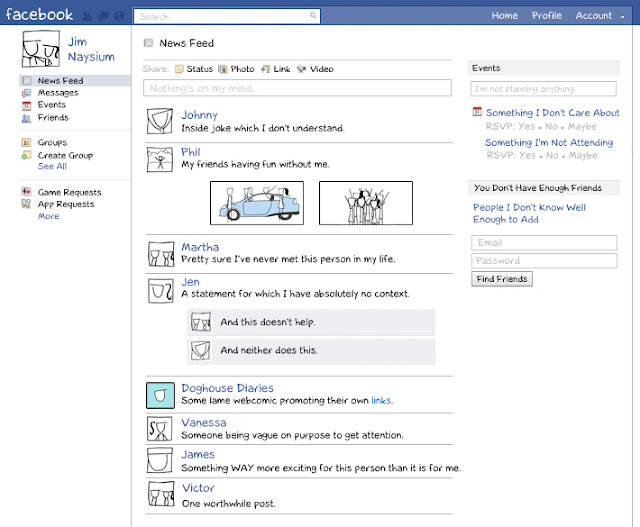The height and width of the screenshot is (527, 640).
Task: Click the 'I'm not planning anything.' field
Action: tap(543, 89)
